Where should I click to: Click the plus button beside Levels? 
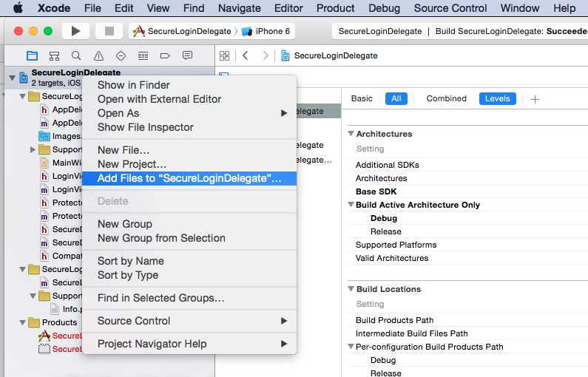click(535, 99)
